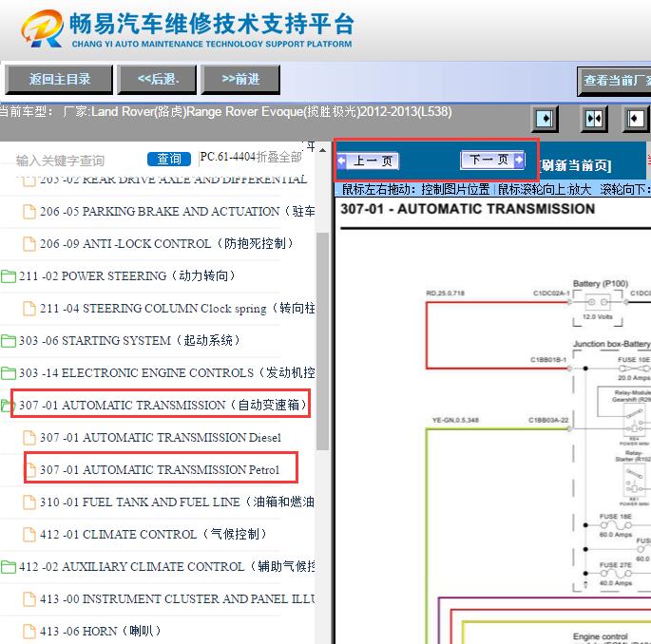
Task: Click folder icon beside 412-02 AUXILIARY CLIMATE CONTROL
Action: coord(9,567)
